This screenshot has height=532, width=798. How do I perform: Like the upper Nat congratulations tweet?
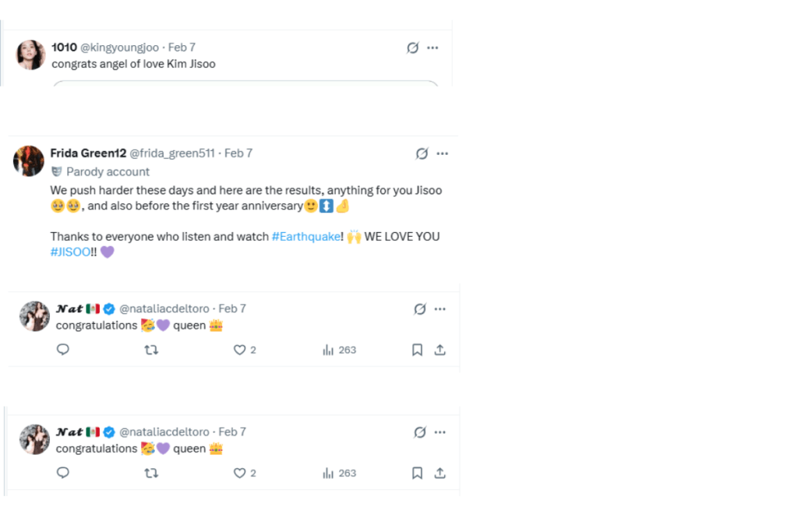pos(240,350)
